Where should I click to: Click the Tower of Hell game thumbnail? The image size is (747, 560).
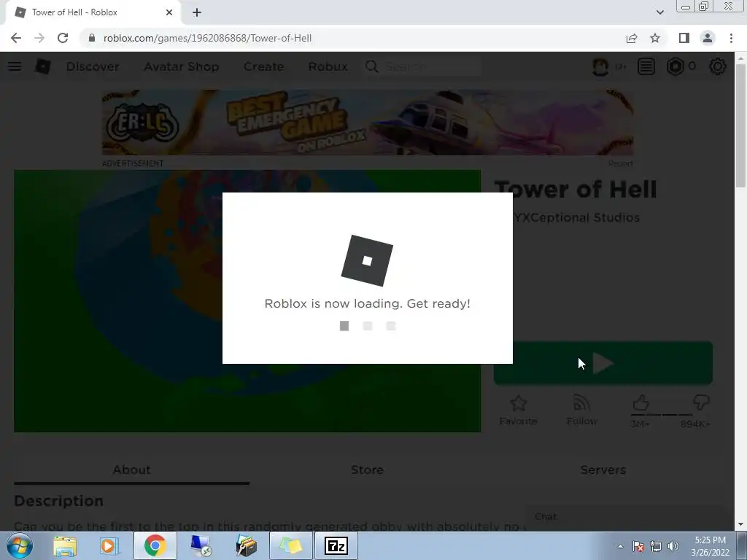click(x=247, y=301)
